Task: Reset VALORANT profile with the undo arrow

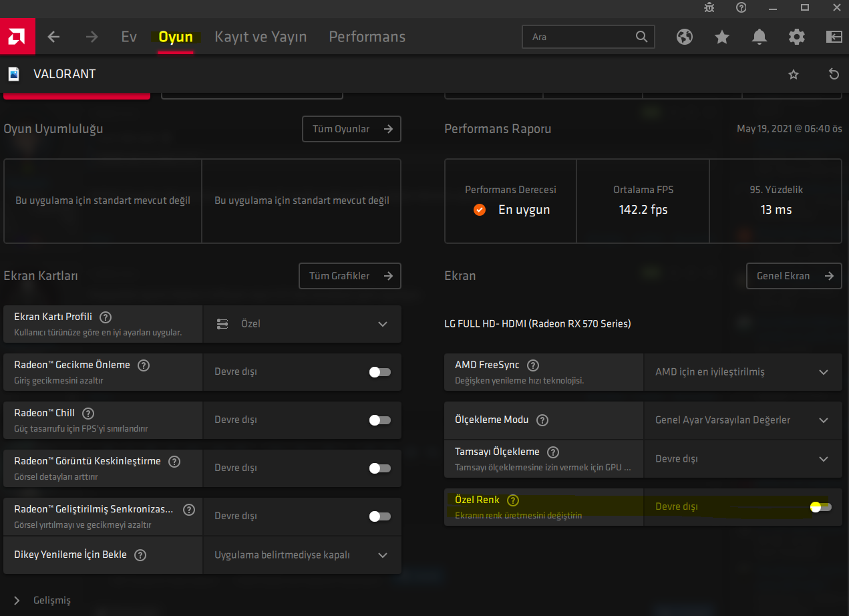Action: (834, 74)
